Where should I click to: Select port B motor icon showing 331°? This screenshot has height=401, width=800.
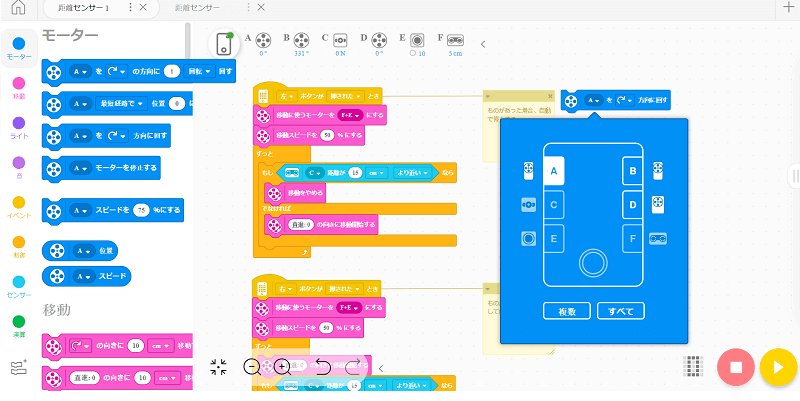click(x=302, y=40)
